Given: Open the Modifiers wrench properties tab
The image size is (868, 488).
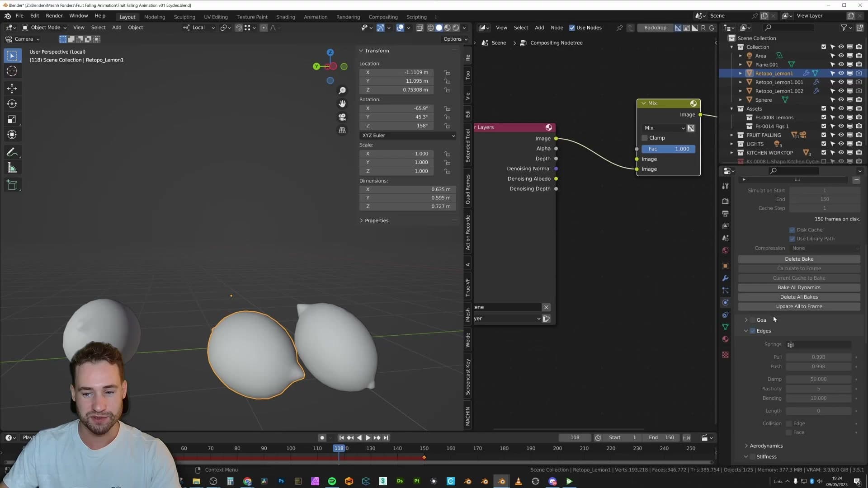Looking at the screenshot, I should [725, 278].
